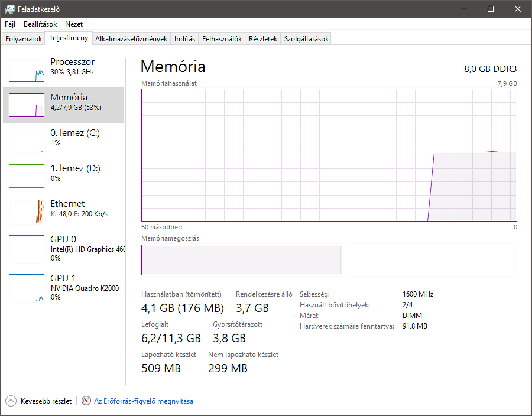Open the Beállítások menu
Screen dimensions: 532x416
(40, 24)
